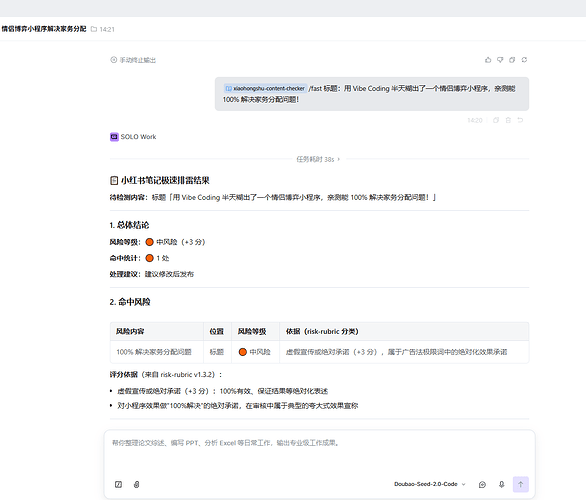Viewport: 586px width, 500px height.
Task: Click the conversation title 情侣博弈小程序解决家务分配
Action: click(44, 29)
